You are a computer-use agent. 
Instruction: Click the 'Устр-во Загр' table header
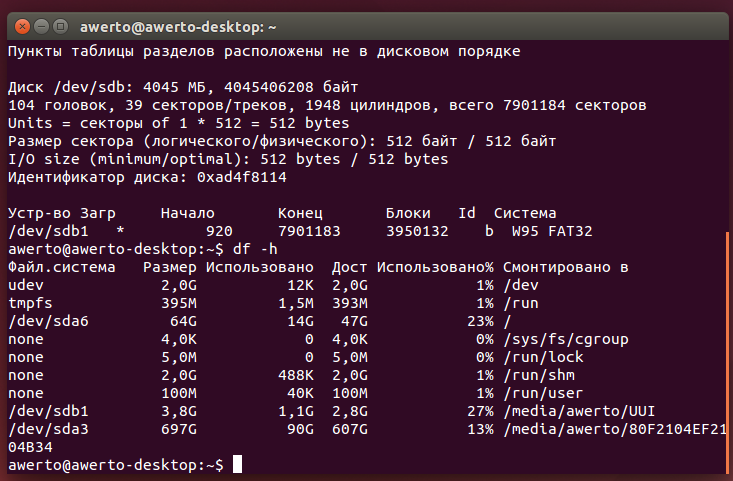[62, 213]
